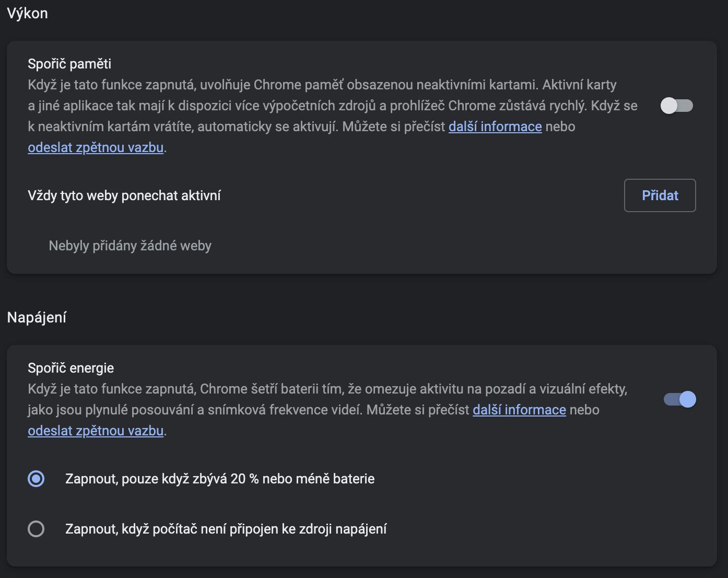The height and width of the screenshot is (578, 728).
Task: Click the Spořič energie title text
Action: click(71, 368)
